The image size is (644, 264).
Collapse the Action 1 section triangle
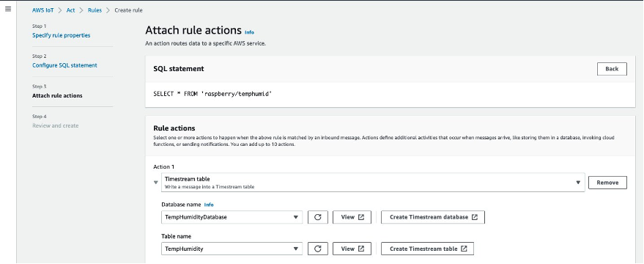[x=156, y=182]
